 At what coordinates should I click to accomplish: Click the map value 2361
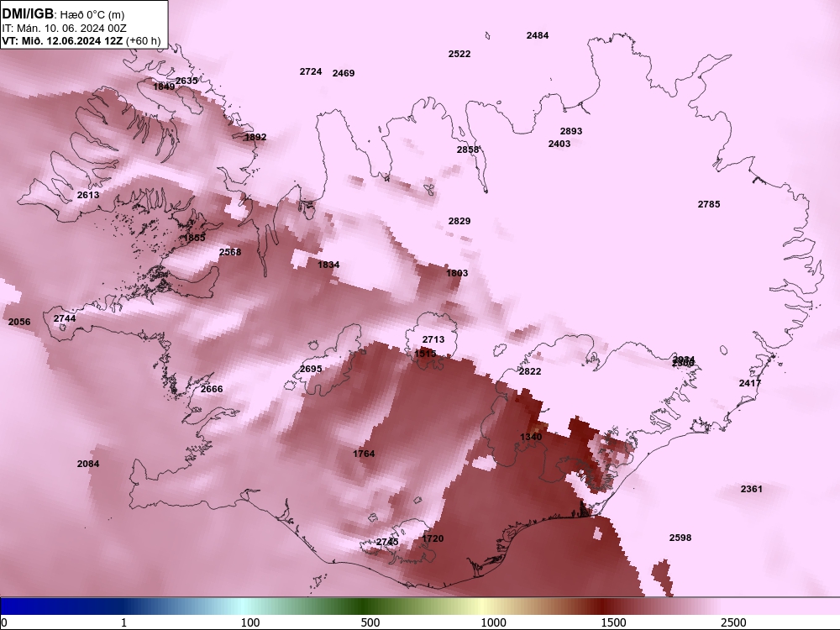(751, 489)
